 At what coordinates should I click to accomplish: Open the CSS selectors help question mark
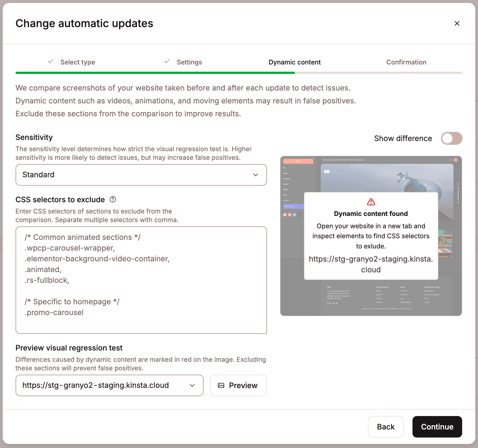pyautogui.click(x=113, y=199)
